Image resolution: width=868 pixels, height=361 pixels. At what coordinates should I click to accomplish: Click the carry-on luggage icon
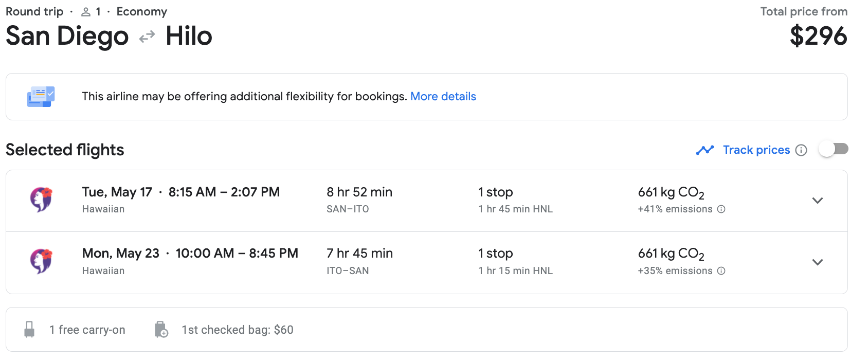click(29, 330)
